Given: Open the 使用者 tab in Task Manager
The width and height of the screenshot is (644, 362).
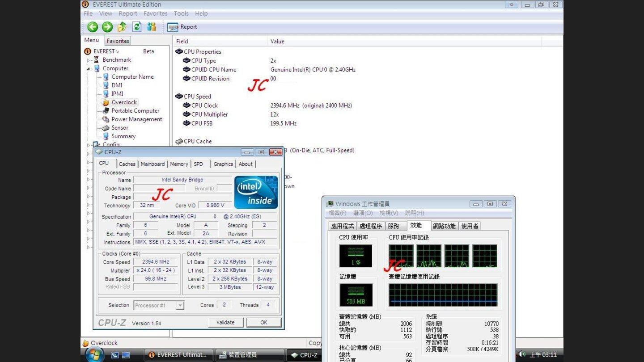Looking at the screenshot, I should pos(470,226).
